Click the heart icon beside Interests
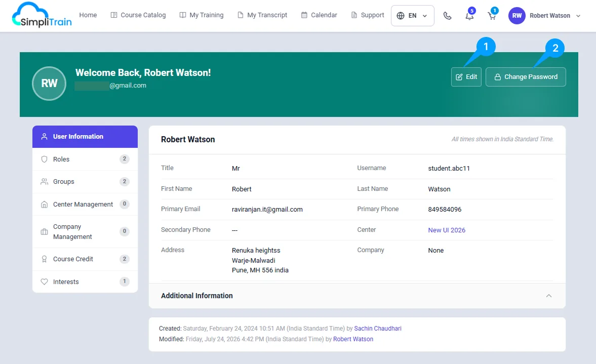Image resolution: width=596 pixels, height=364 pixels. point(45,281)
